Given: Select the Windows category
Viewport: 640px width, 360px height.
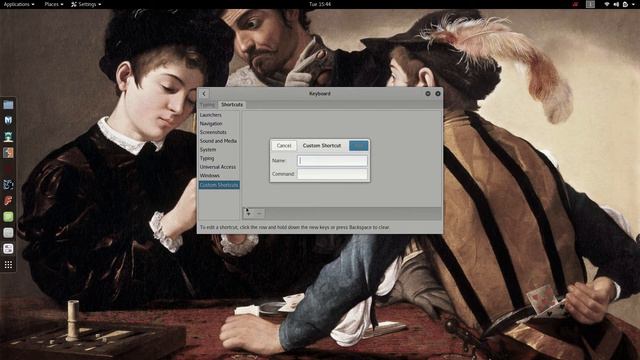Looking at the screenshot, I should (219, 176).
